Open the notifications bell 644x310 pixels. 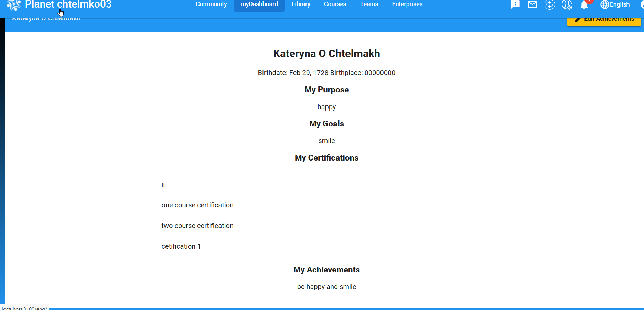(584, 5)
